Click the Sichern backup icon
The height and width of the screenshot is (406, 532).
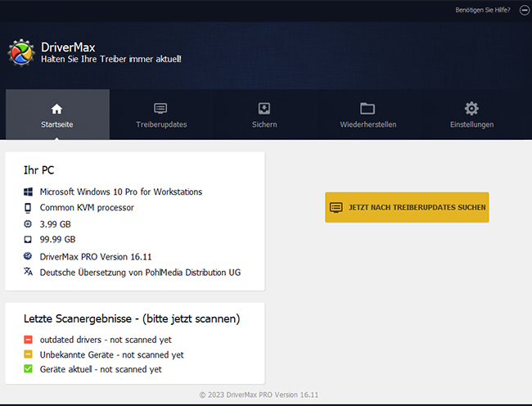[x=264, y=109]
